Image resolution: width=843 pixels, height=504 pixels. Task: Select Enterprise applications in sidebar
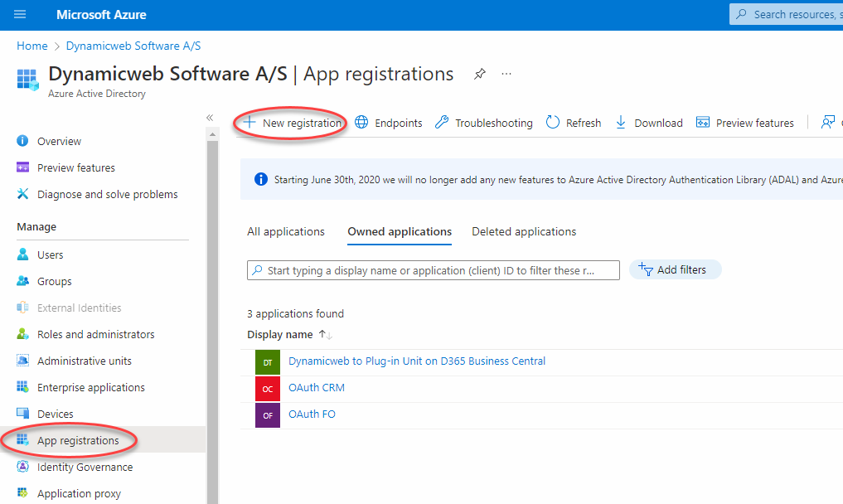pos(91,388)
